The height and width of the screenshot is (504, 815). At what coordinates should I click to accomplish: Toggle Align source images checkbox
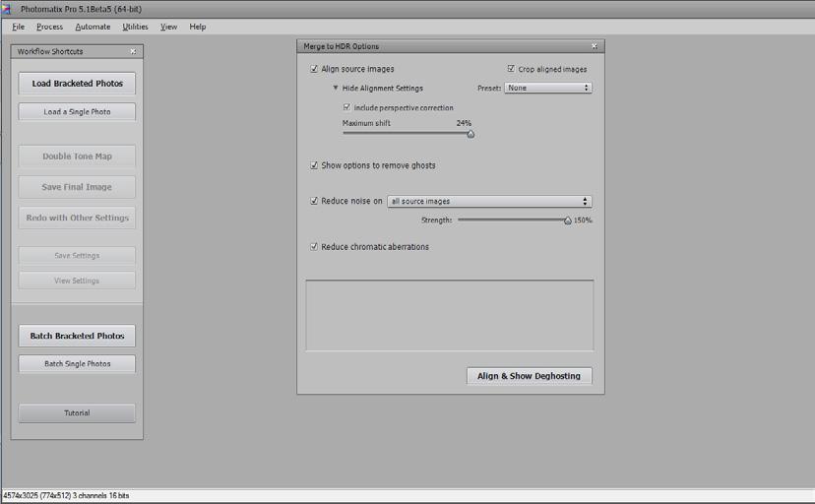click(314, 69)
